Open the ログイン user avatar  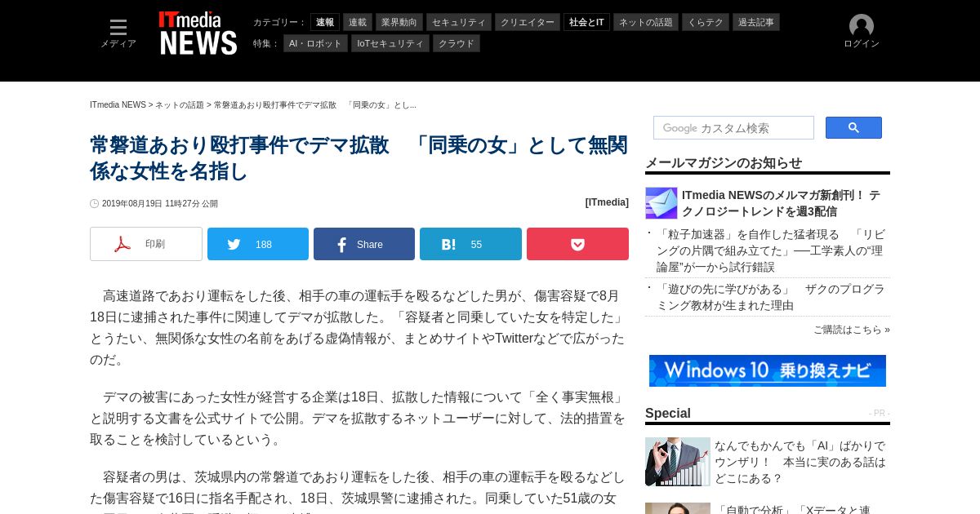point(861,32)
